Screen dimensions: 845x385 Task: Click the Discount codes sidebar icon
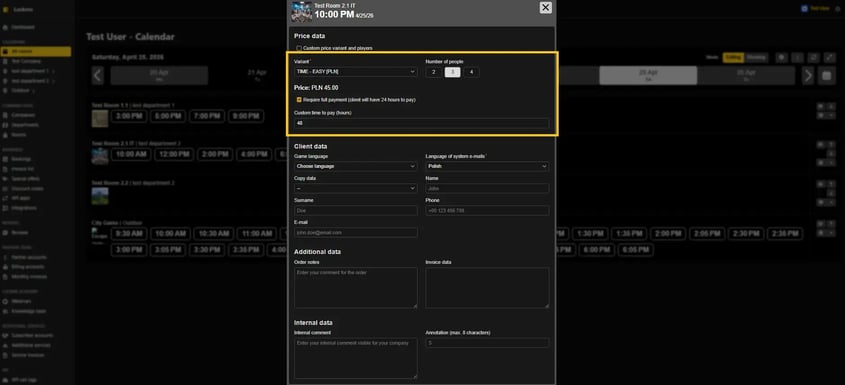5,188
